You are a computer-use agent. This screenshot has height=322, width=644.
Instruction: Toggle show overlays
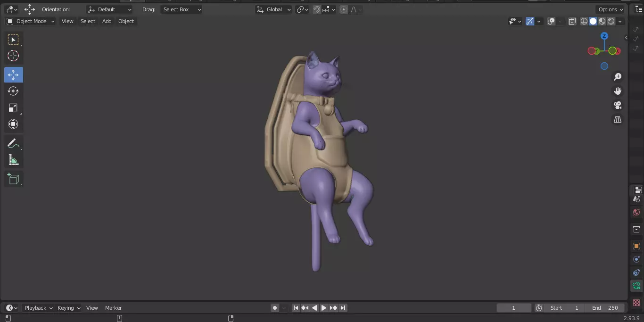[x=551, y=21]
